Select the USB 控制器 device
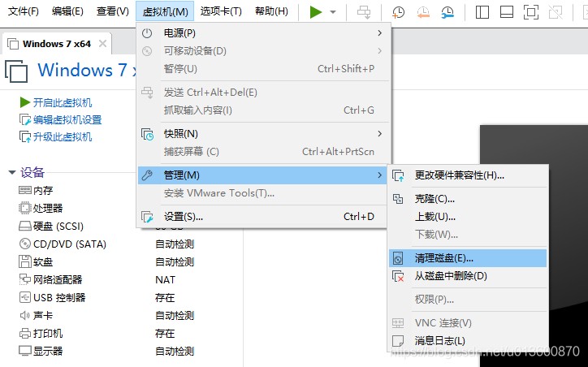588x367 pixels. point(53,298)
